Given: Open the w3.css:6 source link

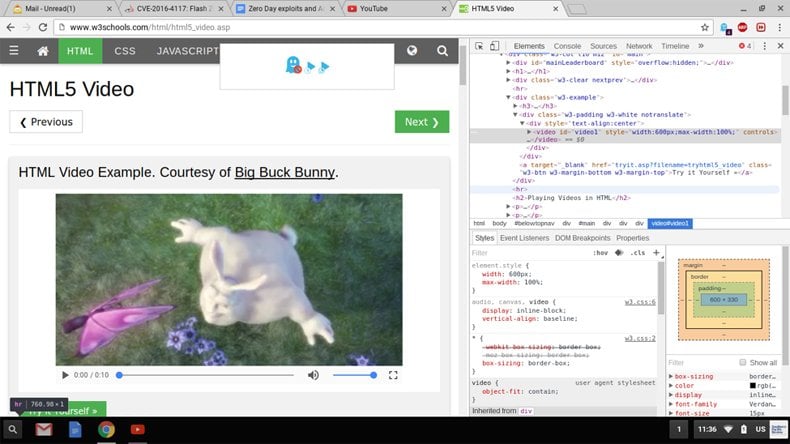Looking at the screenshot, I should point(640,302).
